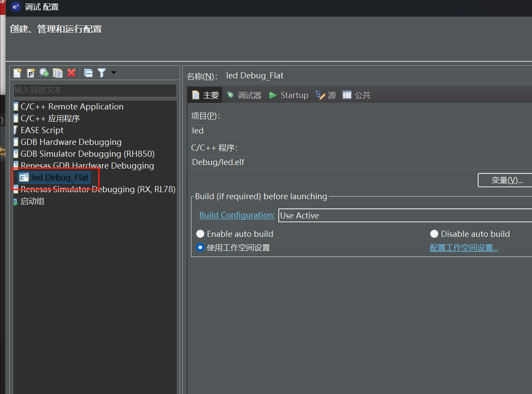532x394 pixels.
Task: Open the 配置工作空间设置... link
Action: [464, 248]
